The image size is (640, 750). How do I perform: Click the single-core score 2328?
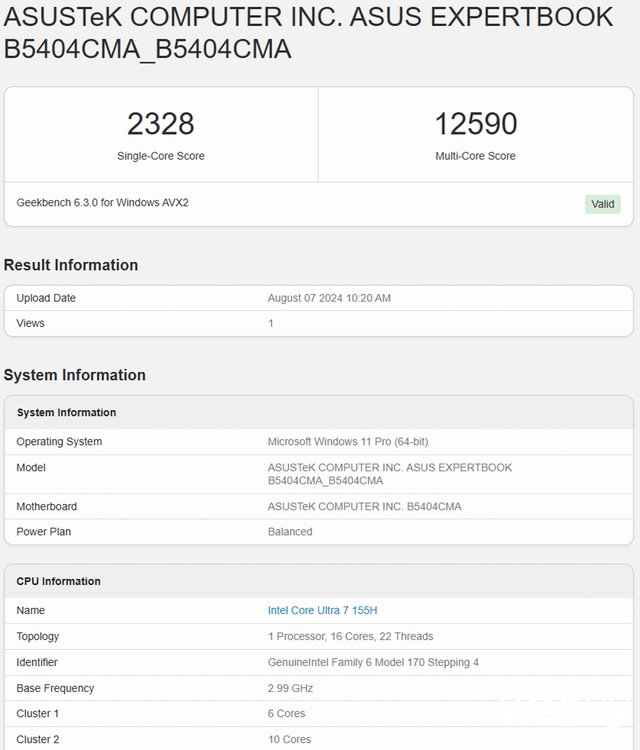click(x=161, y=123)
